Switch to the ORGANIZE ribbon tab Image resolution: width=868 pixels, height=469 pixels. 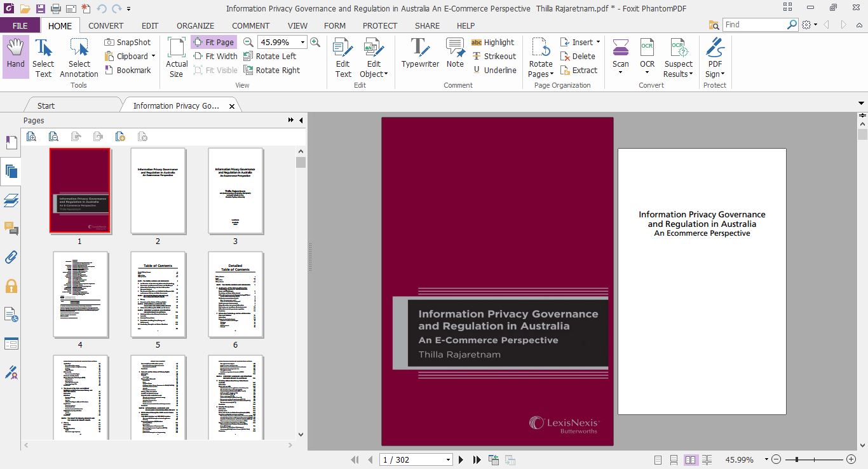195,25
